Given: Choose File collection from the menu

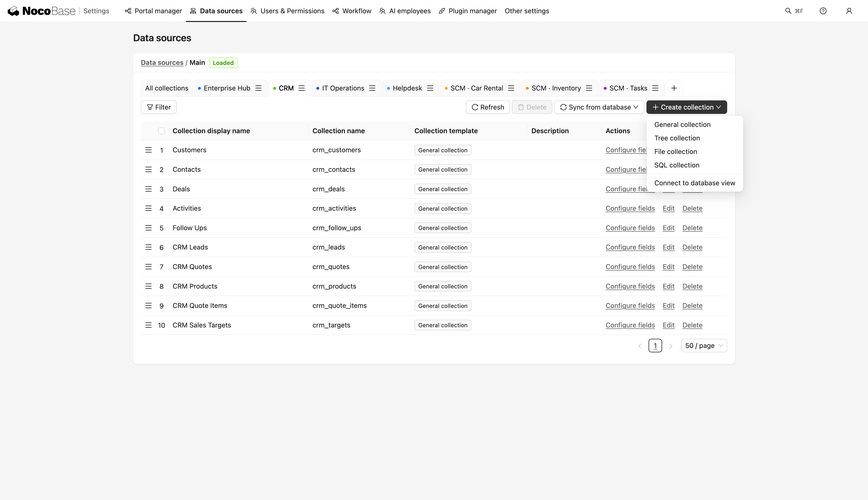Looking at the screenshot, I should click(x=695, y=152).
